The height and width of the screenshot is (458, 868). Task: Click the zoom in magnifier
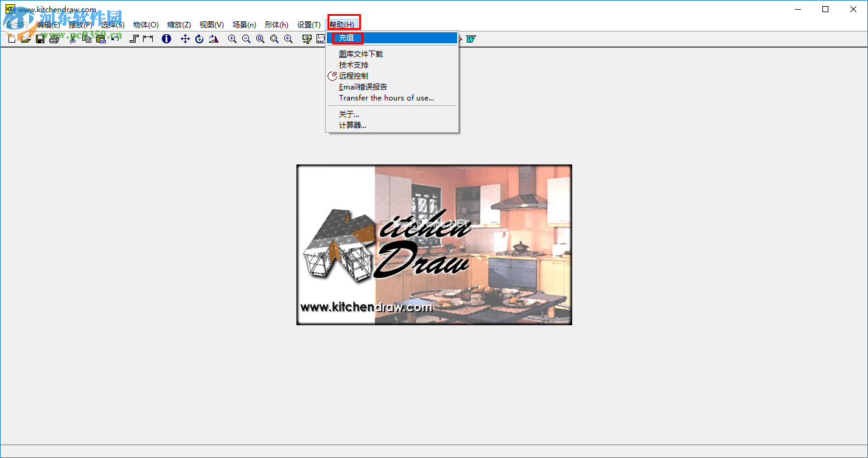click(232, 39)
